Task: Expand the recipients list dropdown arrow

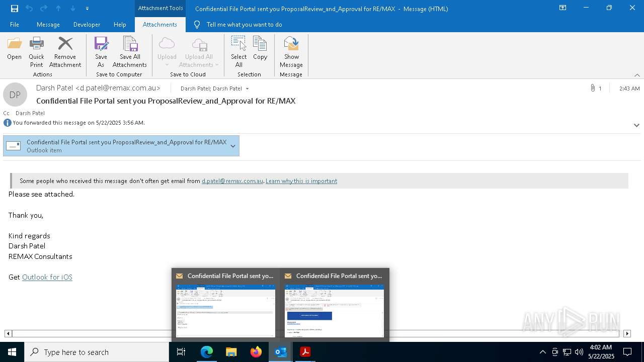Action: click(x=247, y=88)
